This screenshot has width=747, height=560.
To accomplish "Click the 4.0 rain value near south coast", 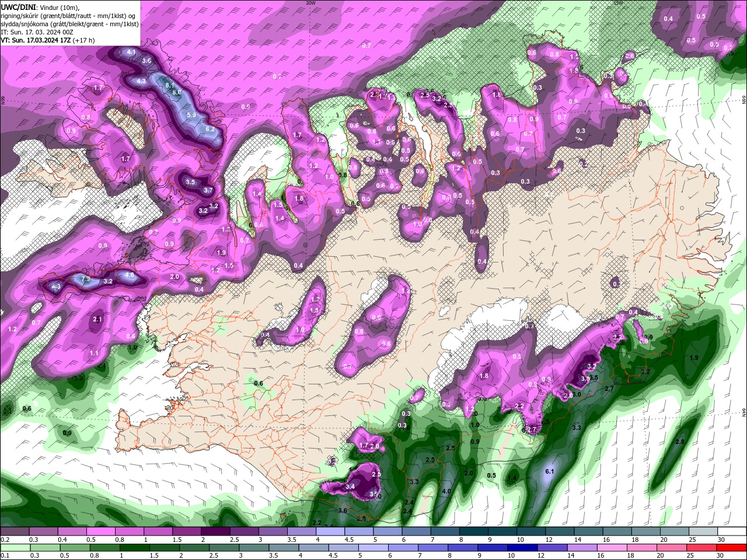I will point(446,492).
